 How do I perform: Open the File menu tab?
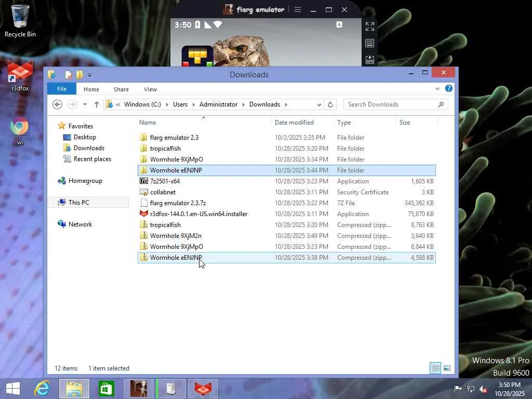click(62, 89)
